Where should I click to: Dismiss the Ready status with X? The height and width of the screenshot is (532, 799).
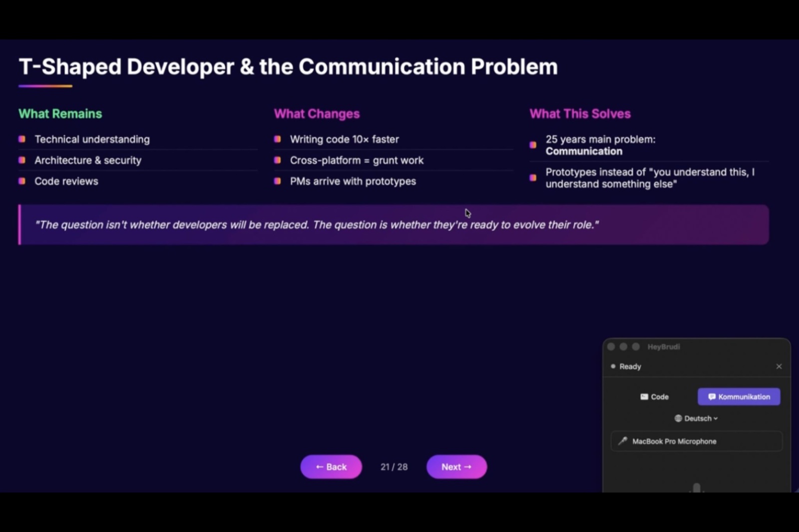[x=779, y=366]
